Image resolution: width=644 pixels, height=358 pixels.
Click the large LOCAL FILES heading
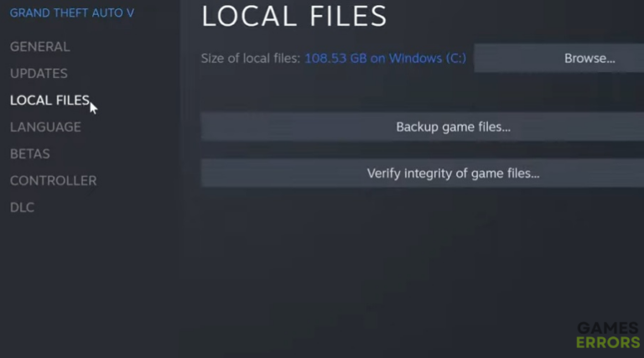[294, 16]
